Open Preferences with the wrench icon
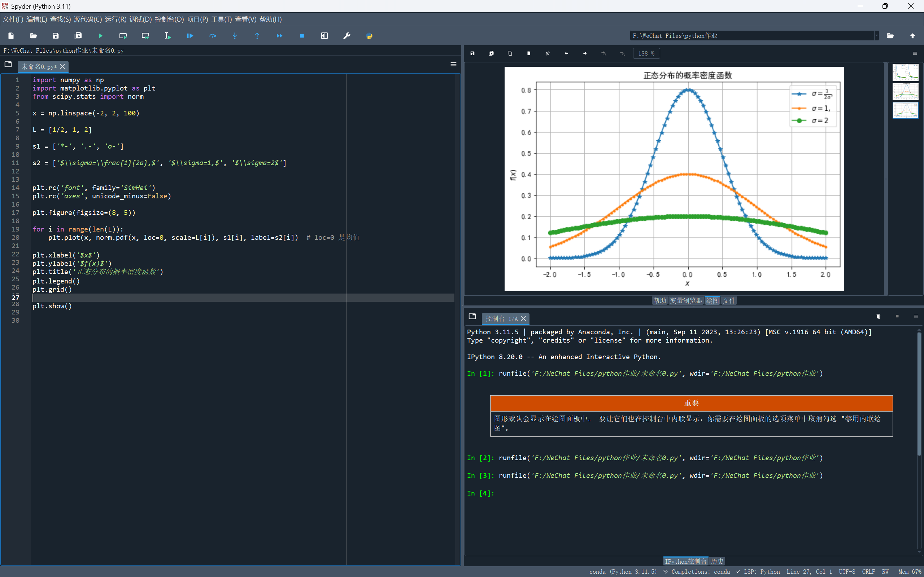Image resolution: width=924 pixels, height=577 pixels. (x=347, y=36)
